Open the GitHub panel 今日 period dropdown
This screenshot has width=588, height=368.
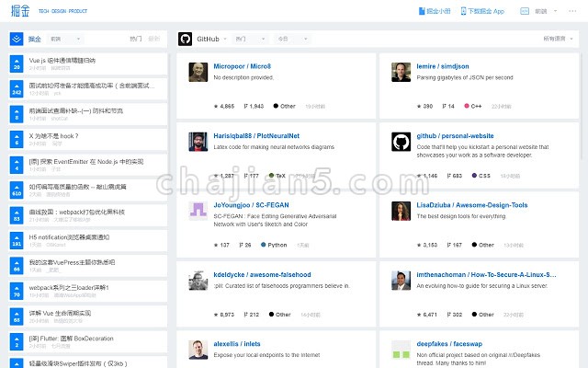292,39
